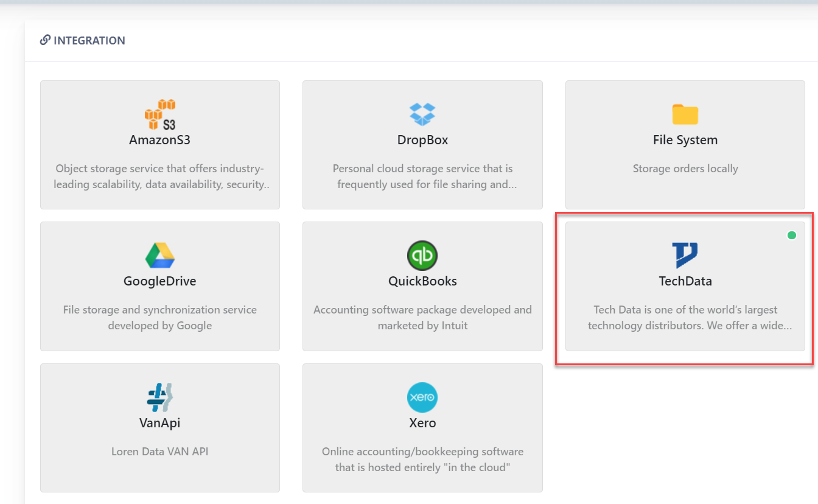Click the green status dot on TechData

(x=791, y=235)
